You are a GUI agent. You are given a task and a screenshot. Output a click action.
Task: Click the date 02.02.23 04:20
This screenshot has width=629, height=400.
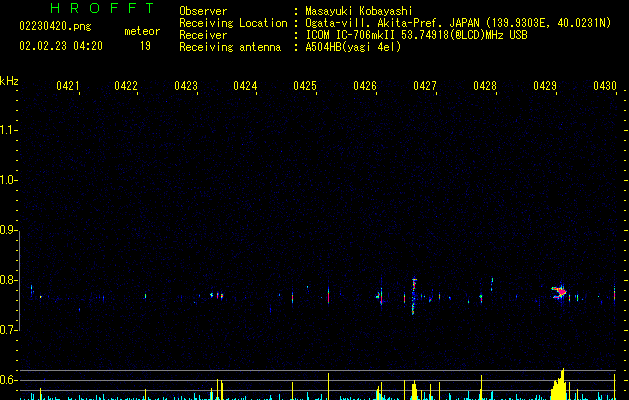pyautogui.click(x=61, y=46)
